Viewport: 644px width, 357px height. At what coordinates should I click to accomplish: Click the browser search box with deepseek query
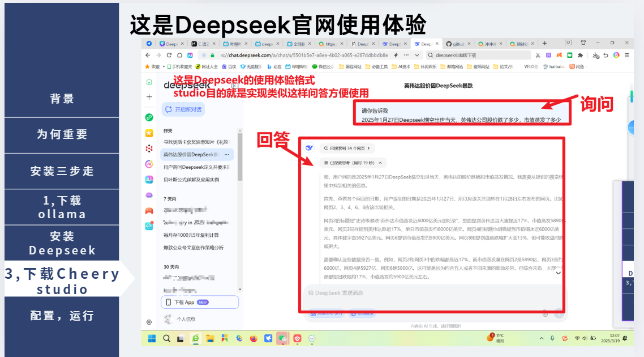click(478, 55)
